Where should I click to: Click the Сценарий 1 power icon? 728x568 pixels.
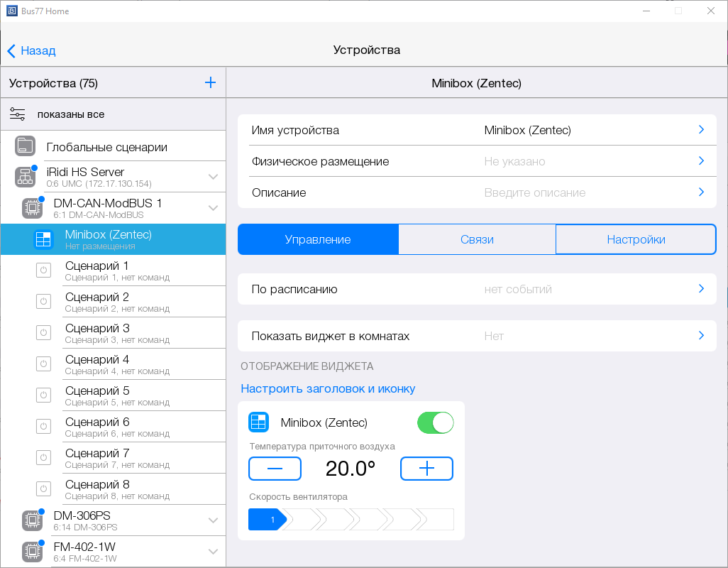(x=43, y=271)
